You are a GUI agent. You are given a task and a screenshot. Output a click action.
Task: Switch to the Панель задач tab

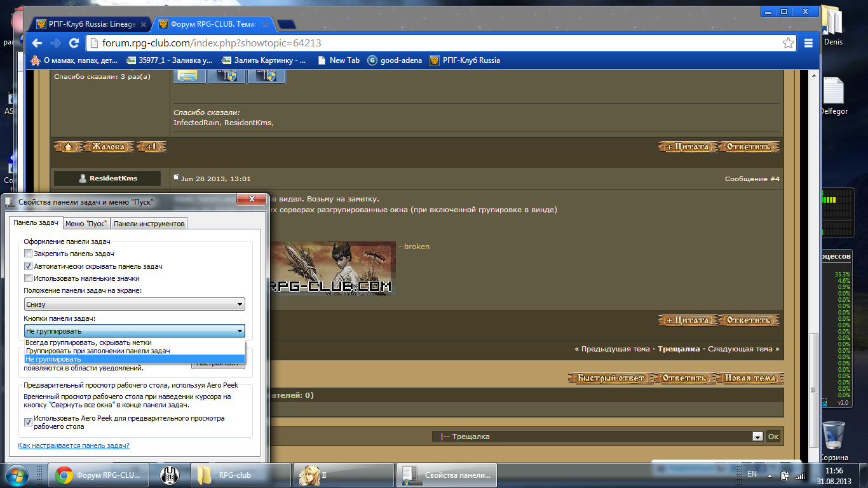[36, 222]
